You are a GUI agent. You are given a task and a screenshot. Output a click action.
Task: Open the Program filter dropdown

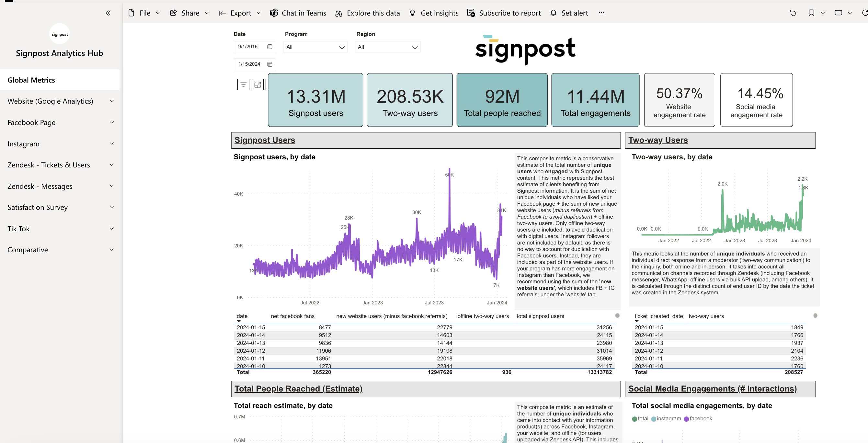tap(315, 47)
